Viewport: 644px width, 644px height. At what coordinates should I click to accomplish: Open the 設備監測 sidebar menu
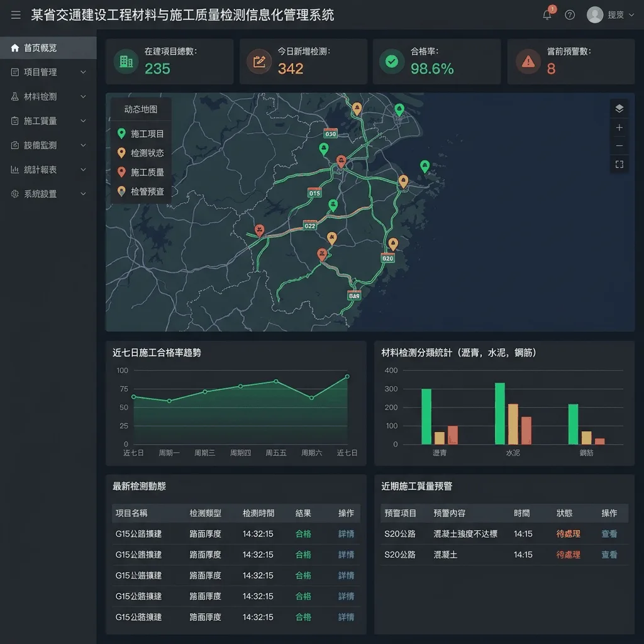point(48,145)
